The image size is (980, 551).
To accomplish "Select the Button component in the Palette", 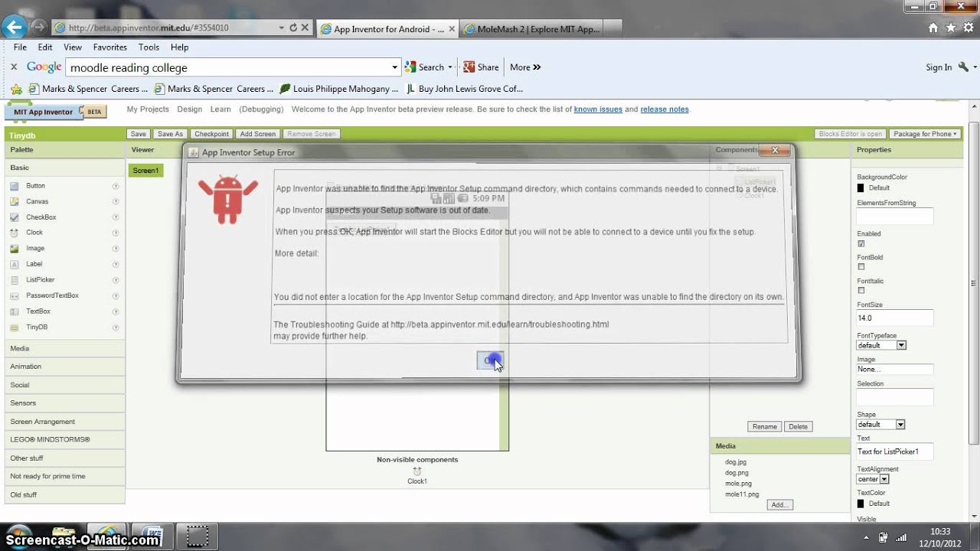I will (35, 186).
